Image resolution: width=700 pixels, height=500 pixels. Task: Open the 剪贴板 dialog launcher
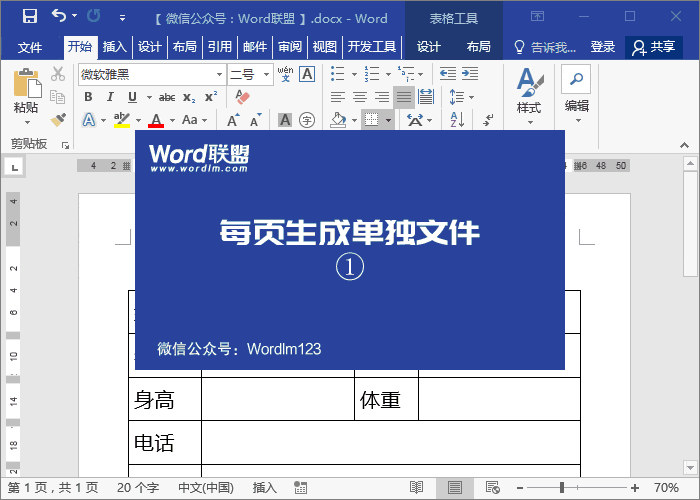(x=66, y=145)
